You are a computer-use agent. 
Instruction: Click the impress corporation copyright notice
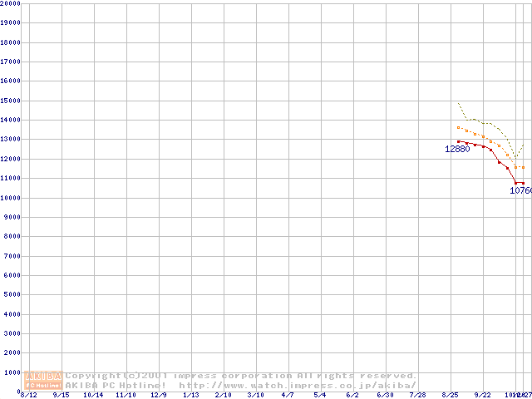point(241,376)
